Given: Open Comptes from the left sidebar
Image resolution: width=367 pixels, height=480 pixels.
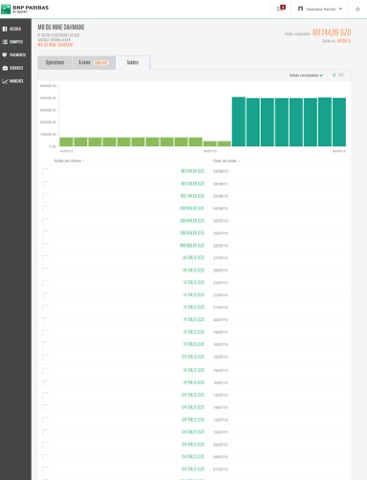Looking at the screenshot, I should pos(13,42).
